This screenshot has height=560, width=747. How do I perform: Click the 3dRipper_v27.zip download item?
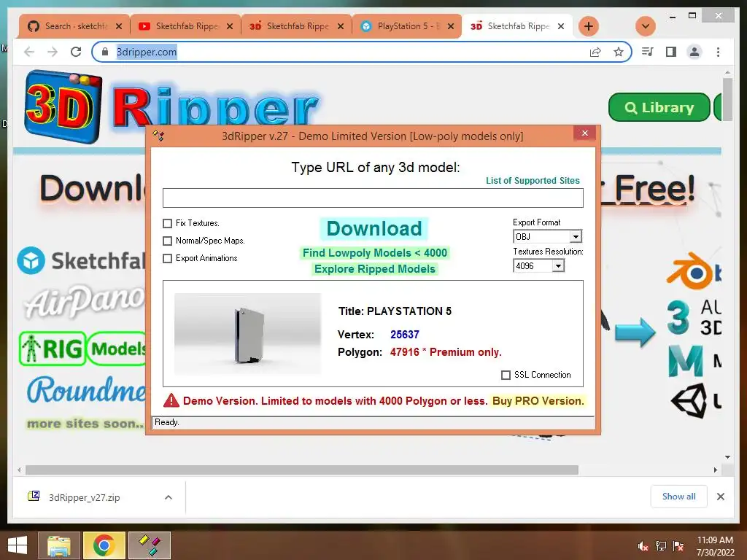point(85,497)
